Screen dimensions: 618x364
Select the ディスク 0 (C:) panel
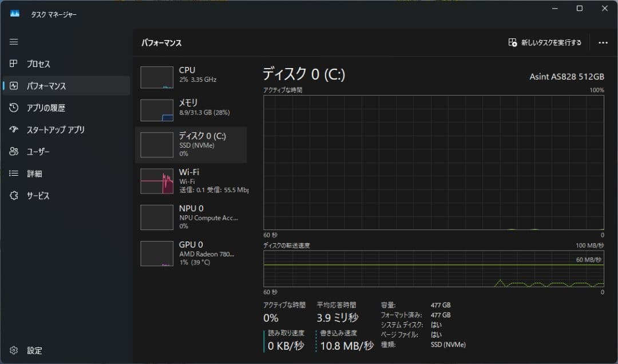[x=189, y=144]
